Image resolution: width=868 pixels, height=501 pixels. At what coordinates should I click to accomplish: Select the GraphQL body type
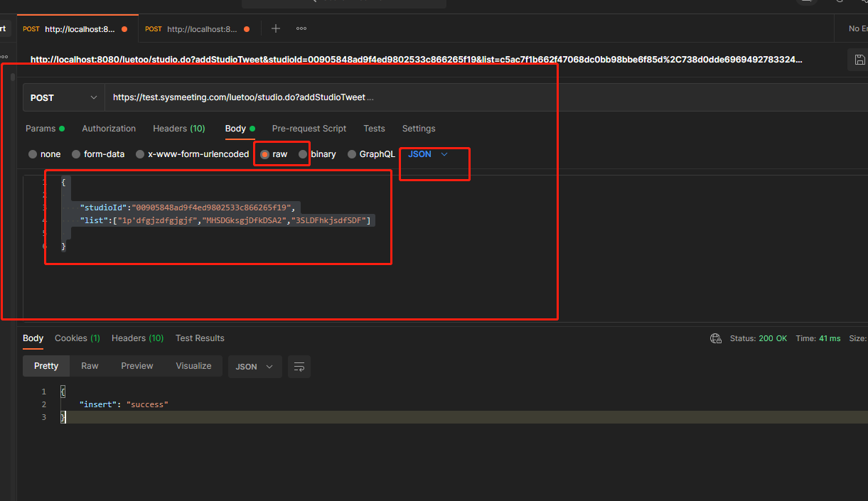[x=371, y=154]
